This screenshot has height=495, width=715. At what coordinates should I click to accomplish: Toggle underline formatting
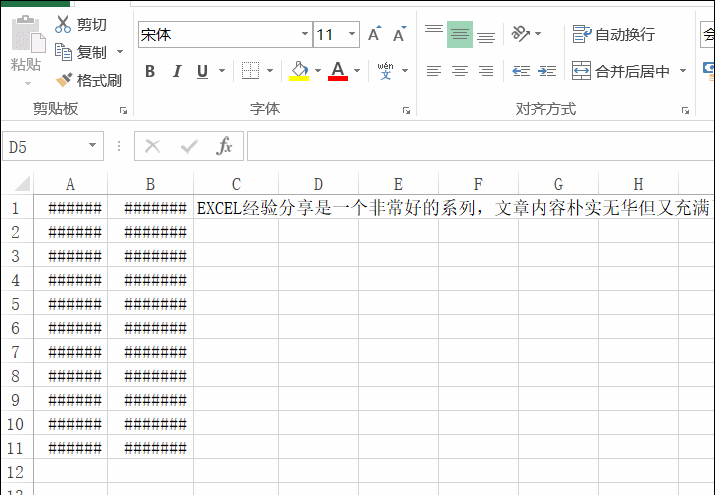(x=202, y=71)
